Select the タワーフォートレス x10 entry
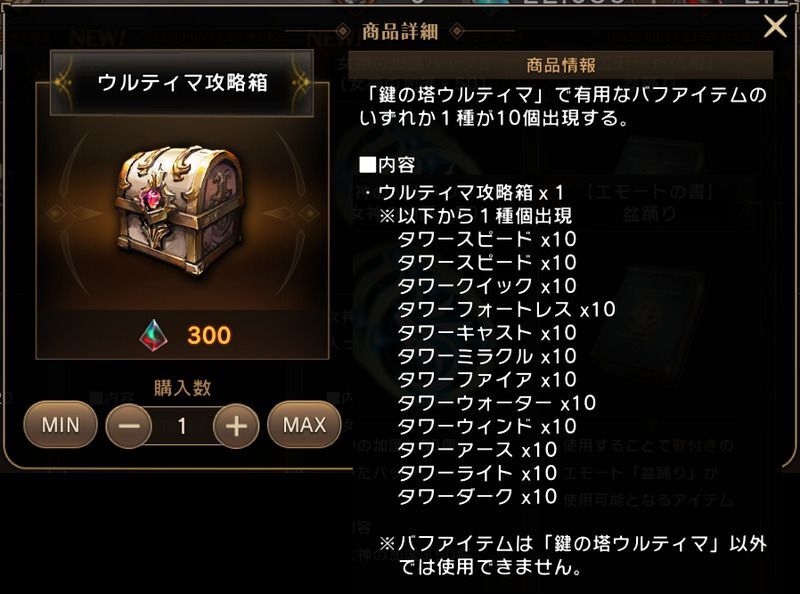The width and height of the screenshot is (800, 594). pos(507,310)
